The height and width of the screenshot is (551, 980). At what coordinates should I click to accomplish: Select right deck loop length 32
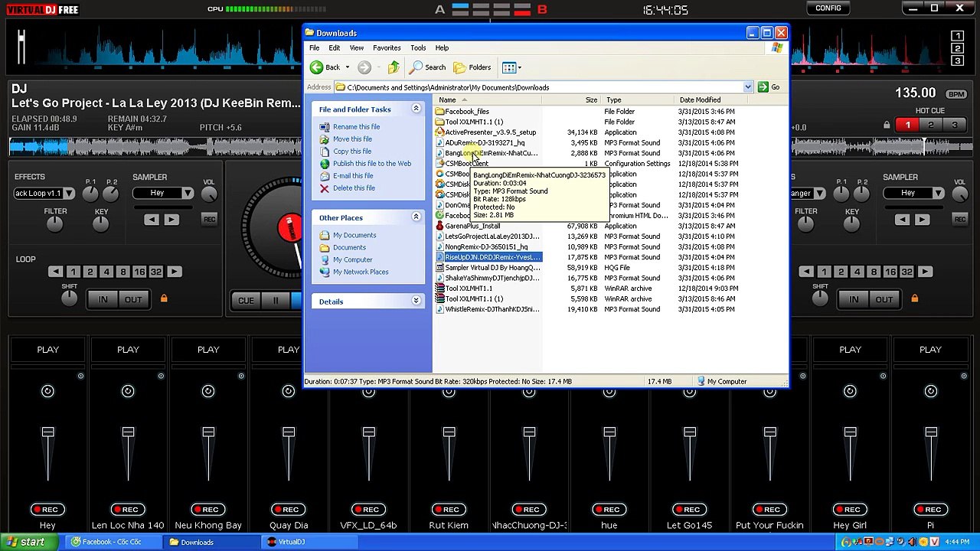tap(906, 272)
